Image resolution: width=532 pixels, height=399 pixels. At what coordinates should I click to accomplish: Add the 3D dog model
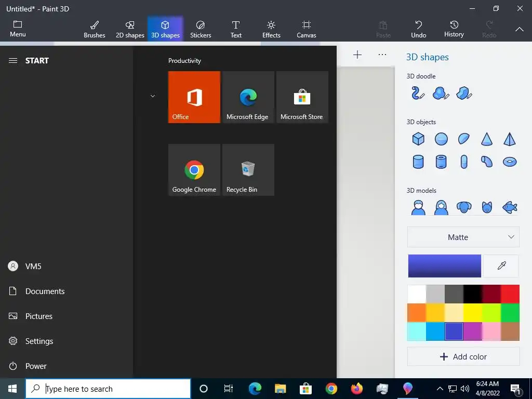464,207
